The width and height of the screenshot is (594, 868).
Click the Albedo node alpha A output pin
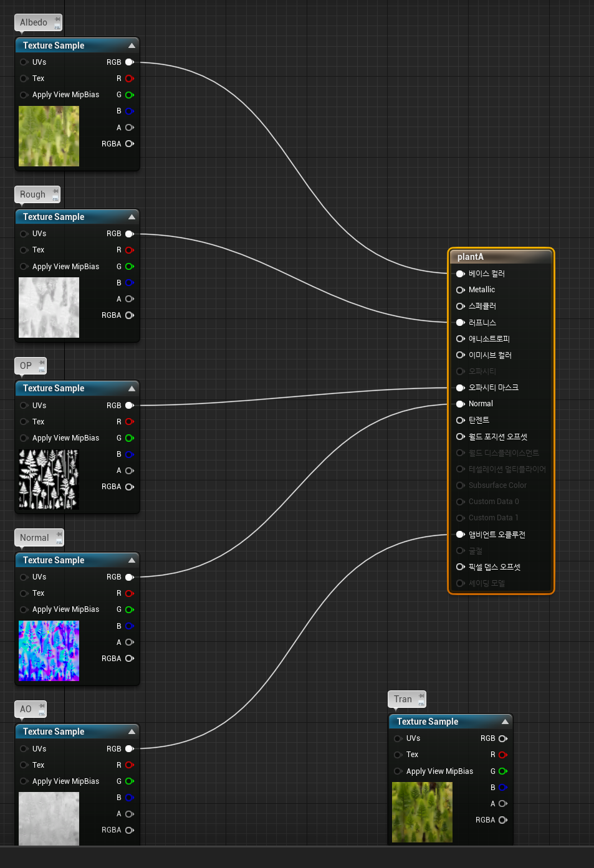click(x=130, y=127)
